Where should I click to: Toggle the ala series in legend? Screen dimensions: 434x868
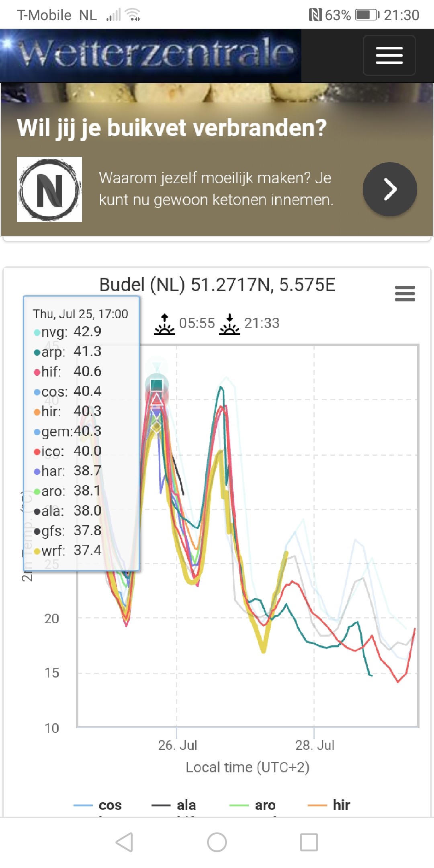(x=174, y=805)
